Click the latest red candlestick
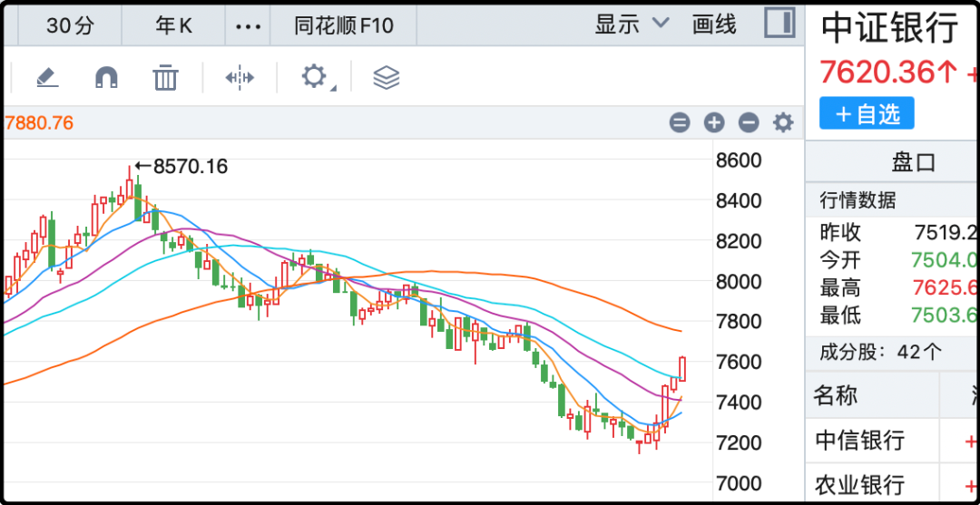Image resolution: width=980 pixels, height=505 pixels. [681, 369]
